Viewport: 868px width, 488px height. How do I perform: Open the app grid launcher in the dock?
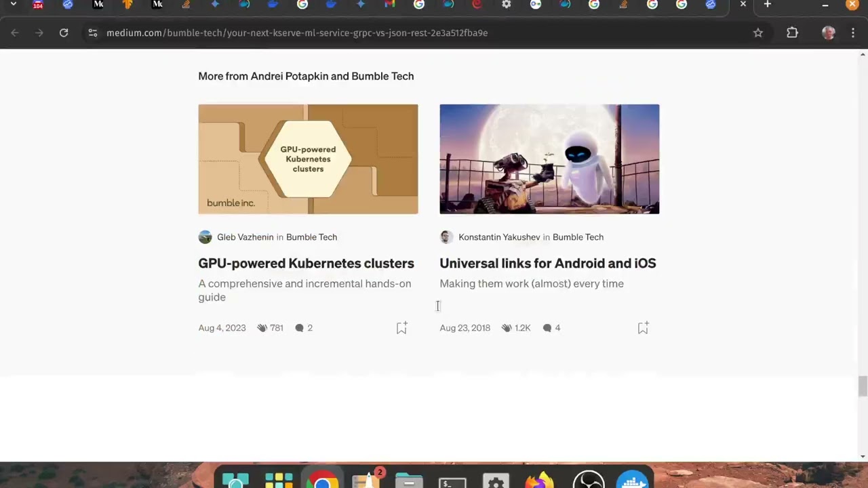(279, 480)
